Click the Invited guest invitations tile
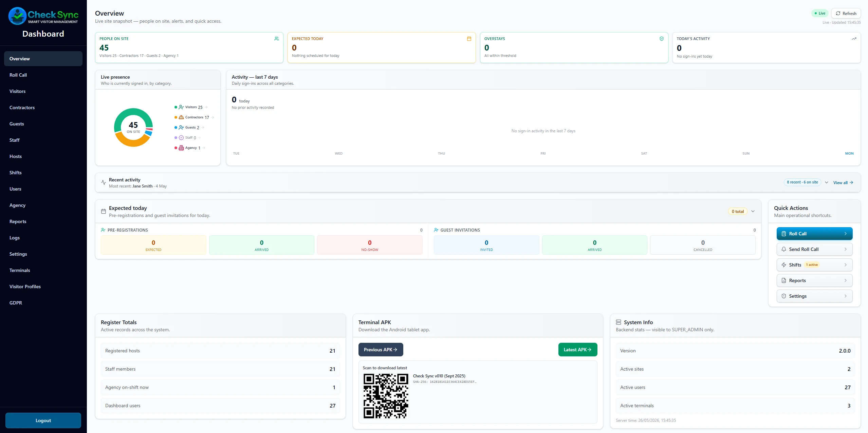This screenshot has height=433, width=868. coord(486,245)
